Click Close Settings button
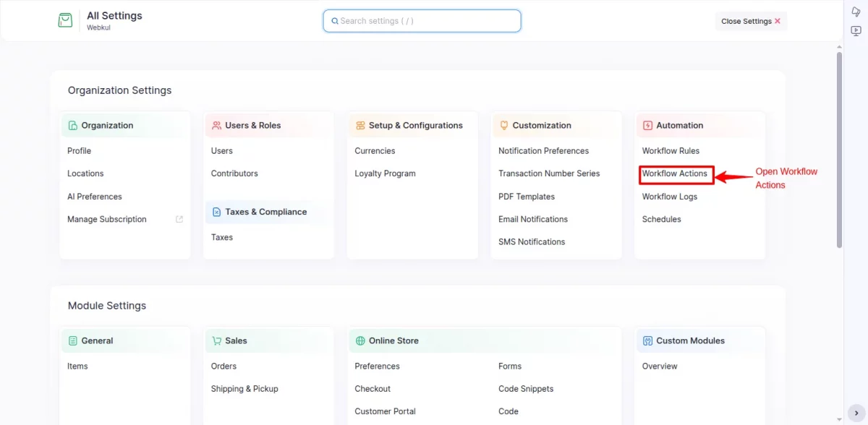The height and width of the screenshot is (425, 868). pyautogui.click(x=751, y=21)
